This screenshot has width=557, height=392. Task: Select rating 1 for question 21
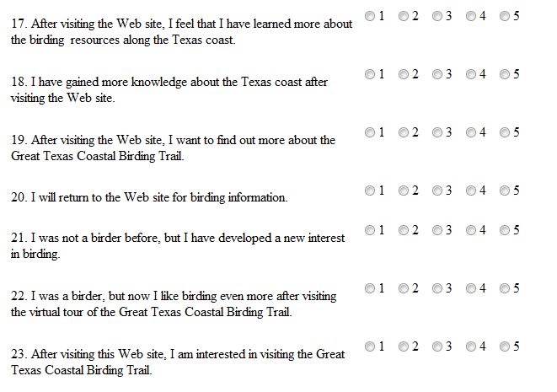pos(370,230)
